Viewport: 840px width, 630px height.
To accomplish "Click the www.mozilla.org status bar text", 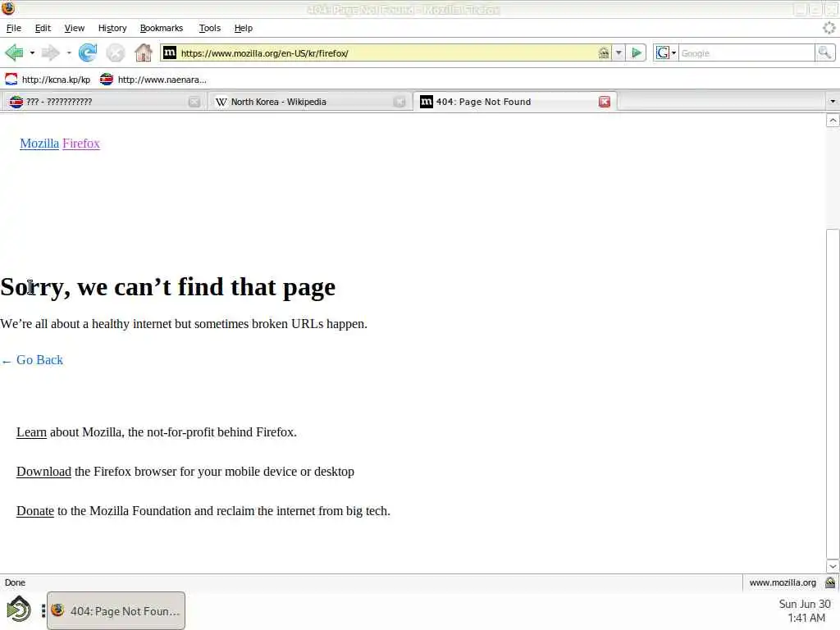I will point(782,582).
